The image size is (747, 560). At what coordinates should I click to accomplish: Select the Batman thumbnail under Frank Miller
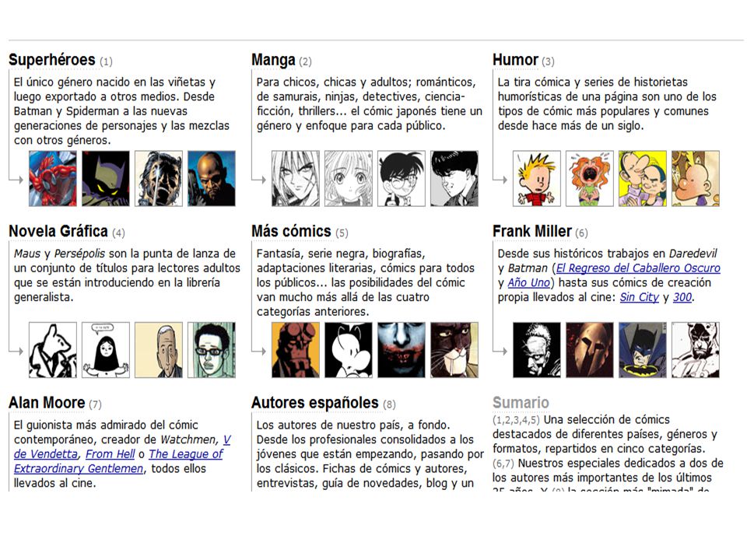pos(642,350)
